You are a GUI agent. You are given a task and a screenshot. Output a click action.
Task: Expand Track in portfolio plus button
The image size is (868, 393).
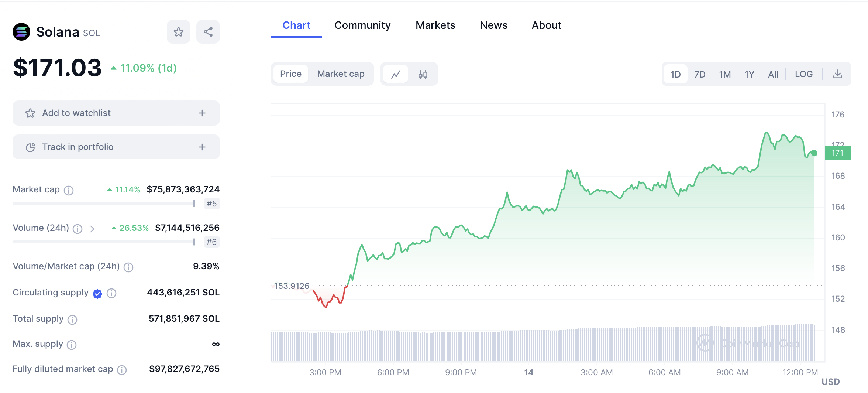pos(202,147)
